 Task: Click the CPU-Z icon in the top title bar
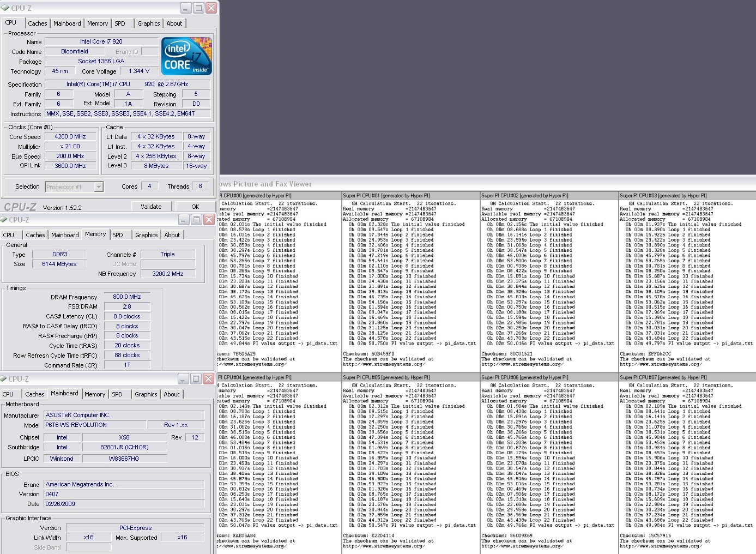point(5,8)
